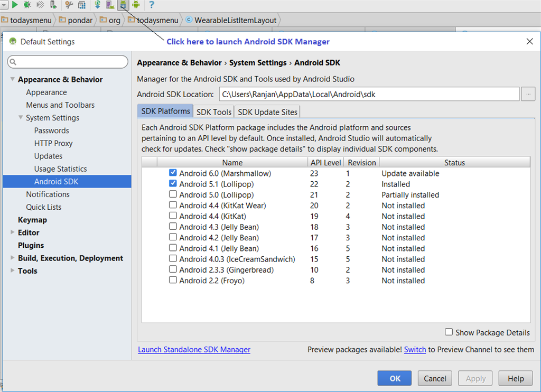Expand Build, Execution, Deployment node
The width and height of the screenshot is (541, 392).
(13, 258)
